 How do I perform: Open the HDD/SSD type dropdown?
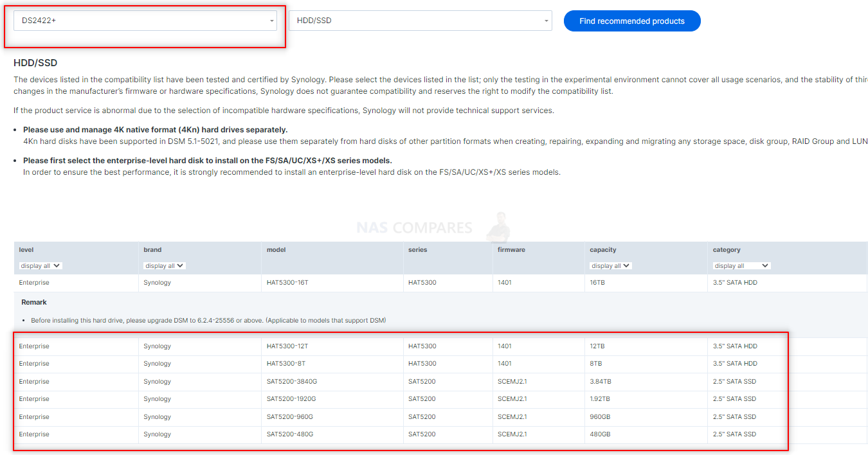[420, 21]
